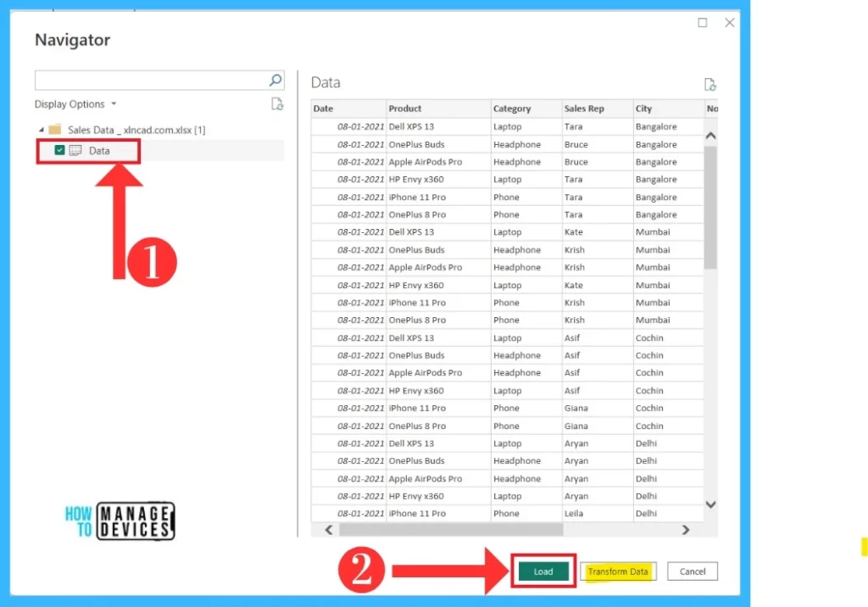Image resolution: width=868 pixels, height=607 pixels.
Task: Maximize the Navigator dialog
Action: click(703, 23)
